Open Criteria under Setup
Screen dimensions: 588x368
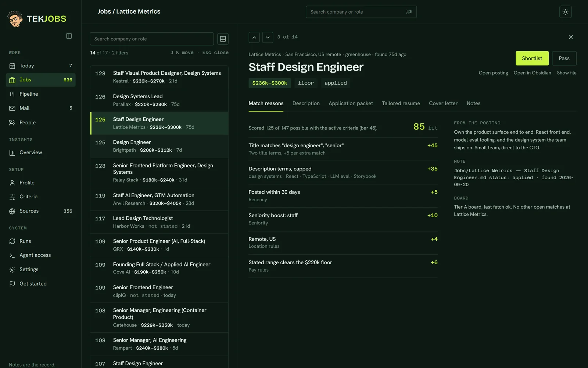click(x=40, y=197)
